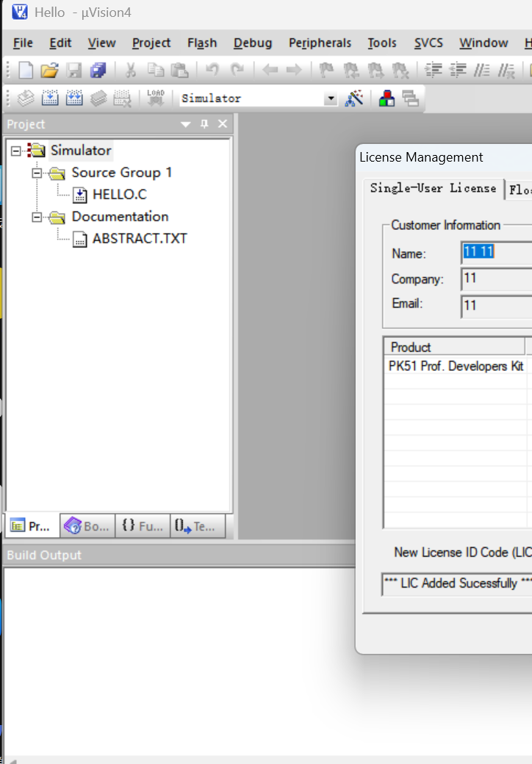This screenshot has height=764, width=532.
Task: Click the LOAD download to flash icon
Action: [156, 98]
